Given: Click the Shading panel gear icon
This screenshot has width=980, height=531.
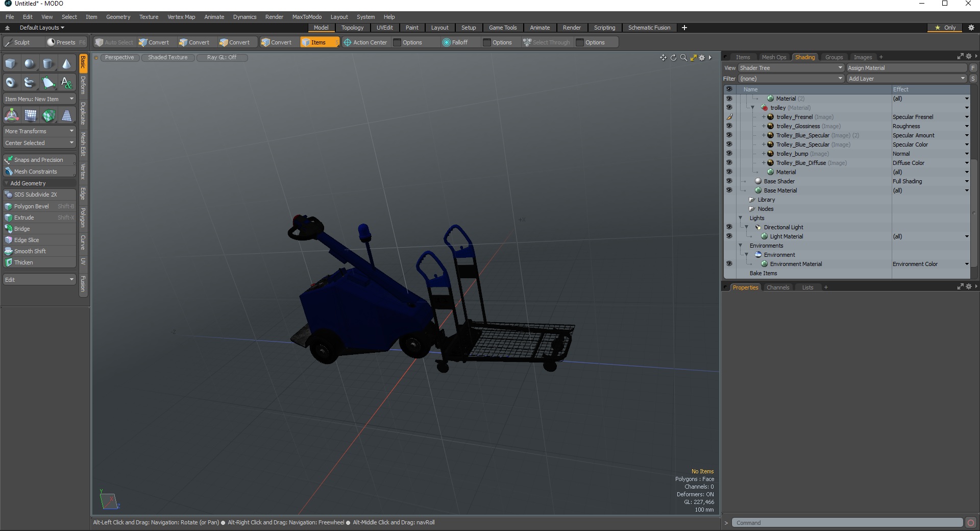Looking at the screenshot, I should pos(968,57).
